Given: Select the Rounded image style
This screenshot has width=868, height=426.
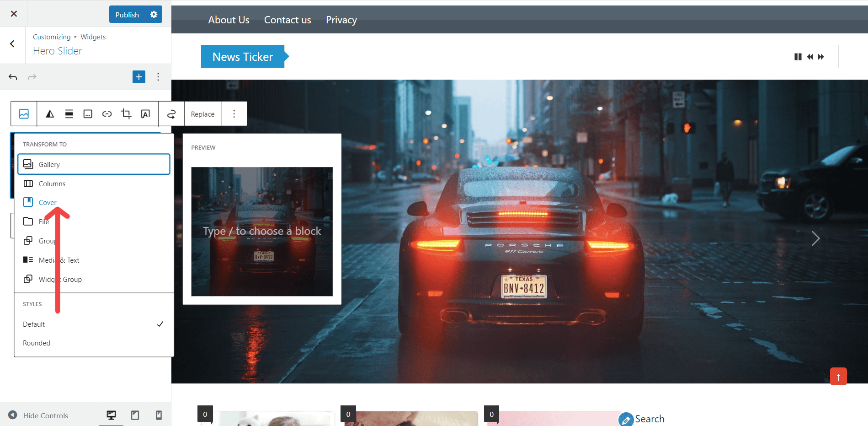Looking at the screenshot, I should coord(94,343).
